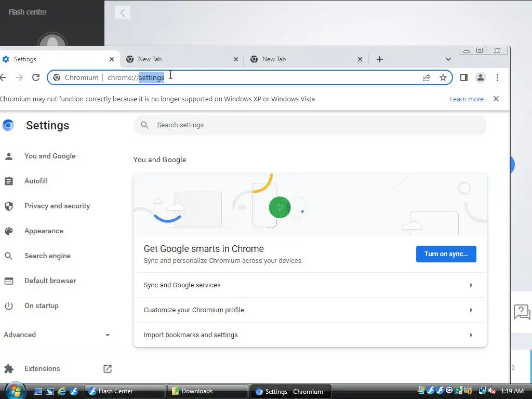Open Search engine settings section

(x=47, y=256)
